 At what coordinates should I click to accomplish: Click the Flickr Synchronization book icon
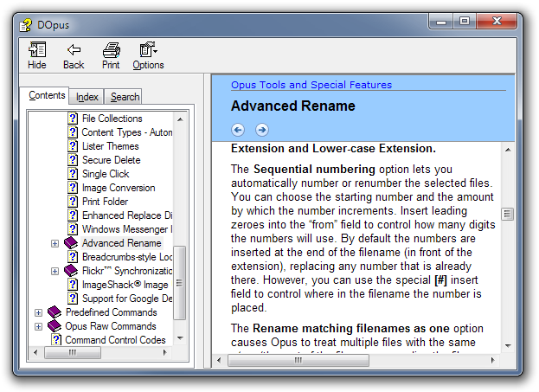71,271
